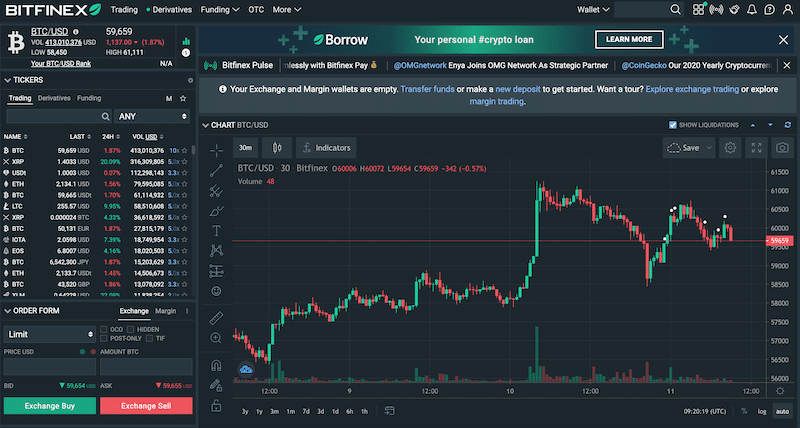Lock all drawing tools

216,406
